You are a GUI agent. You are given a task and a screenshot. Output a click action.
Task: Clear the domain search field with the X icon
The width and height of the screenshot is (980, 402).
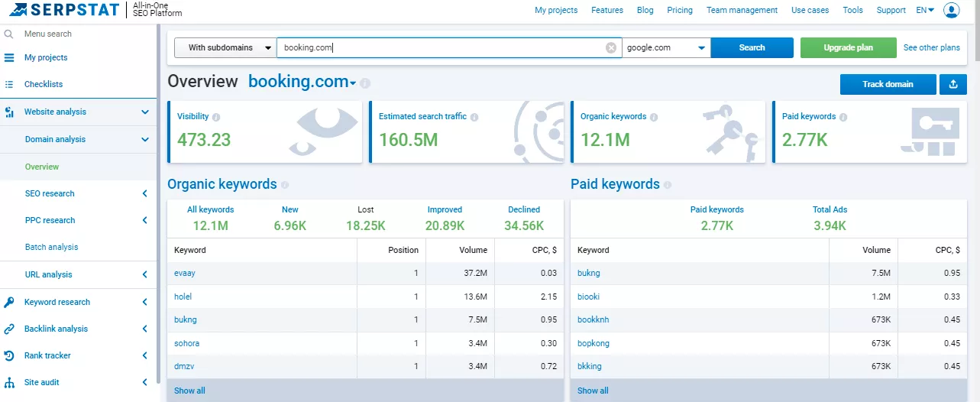click(x=611, y=47)
